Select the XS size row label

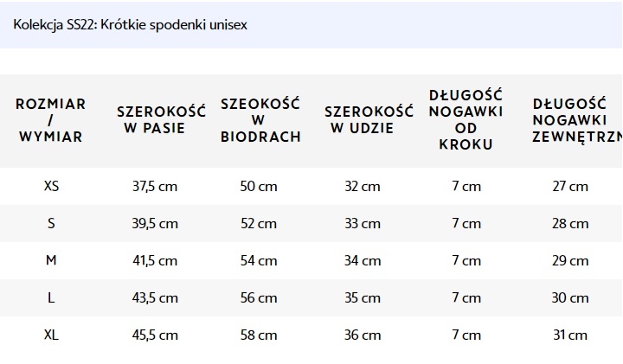(x=51, y=186)
